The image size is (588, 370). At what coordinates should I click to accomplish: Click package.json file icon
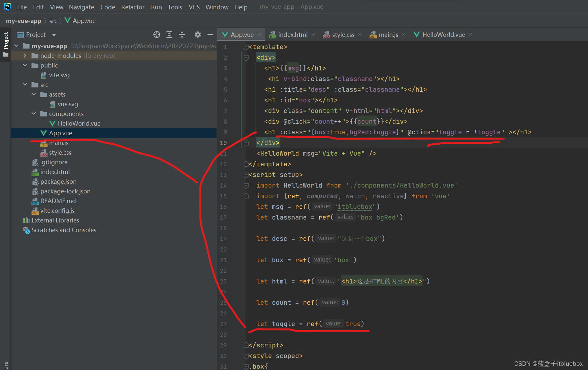[35, 182]
